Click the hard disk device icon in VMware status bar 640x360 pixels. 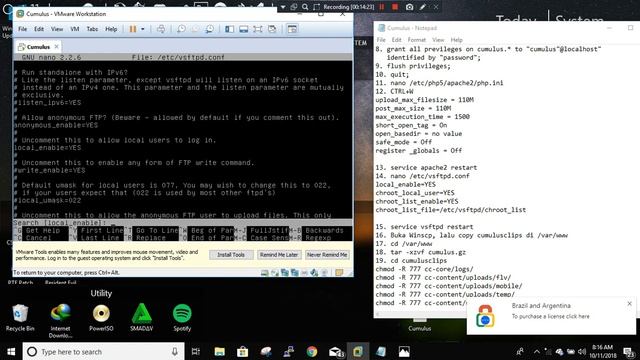click(264, 273)
